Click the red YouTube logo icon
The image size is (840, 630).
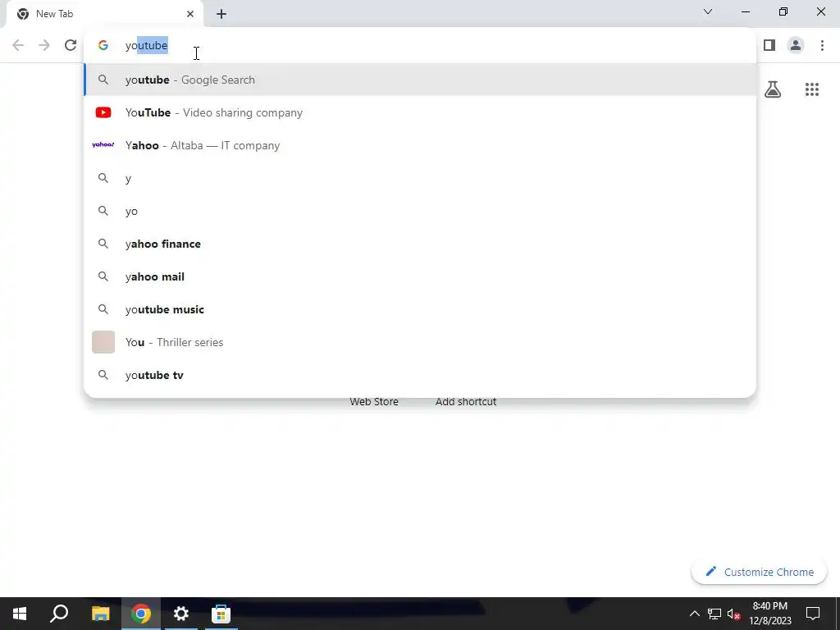pyautogui.click(x=103, y=112)
